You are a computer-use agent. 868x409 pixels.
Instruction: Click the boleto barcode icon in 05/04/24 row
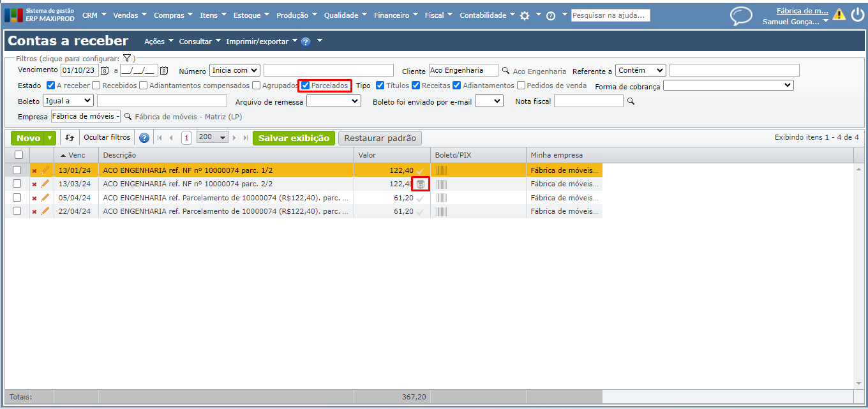point(441,198)
